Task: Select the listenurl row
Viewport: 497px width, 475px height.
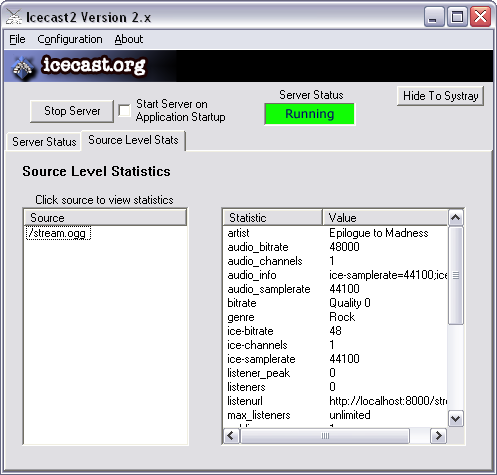Action: pyautogui.click(x=335, y=401)
